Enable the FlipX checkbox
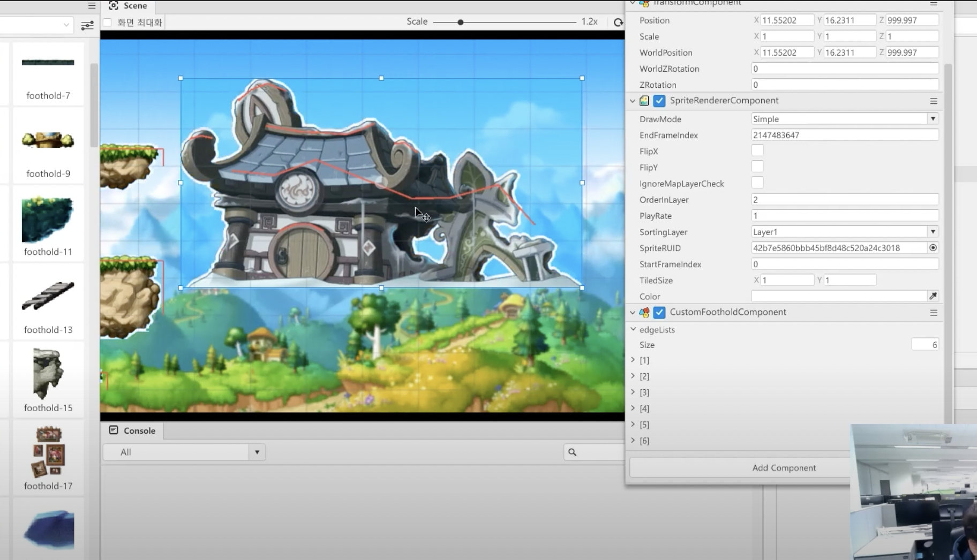Viewport: 977px width, 560px height. tap(757, 151)
